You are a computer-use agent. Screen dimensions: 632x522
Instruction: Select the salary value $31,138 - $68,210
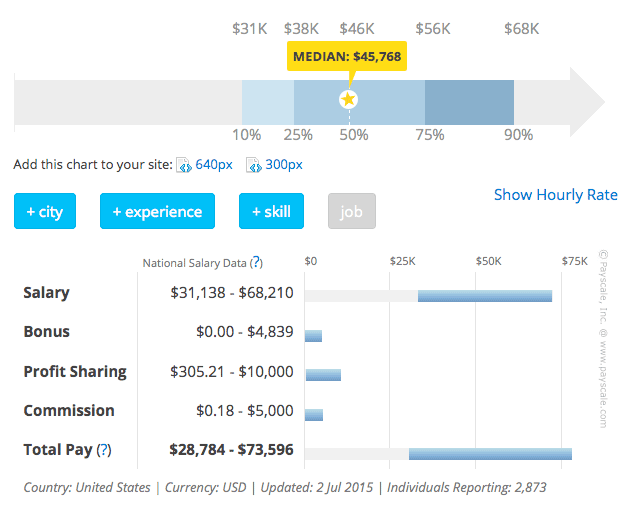click(x=232, y=293)
